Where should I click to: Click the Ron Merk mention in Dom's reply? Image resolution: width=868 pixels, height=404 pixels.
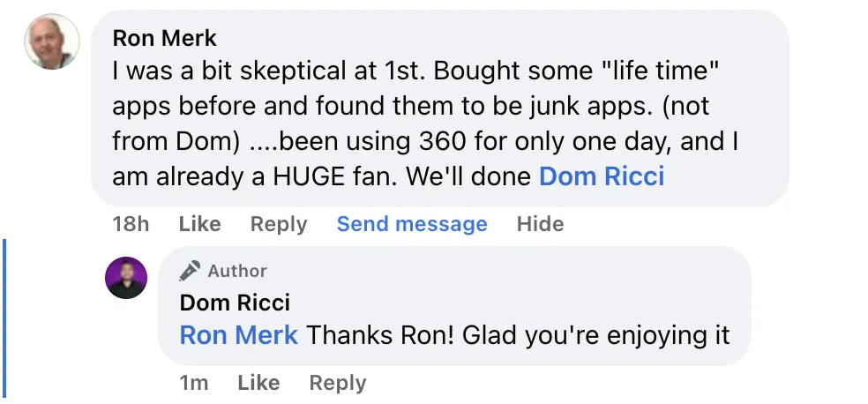coord(239,335)
